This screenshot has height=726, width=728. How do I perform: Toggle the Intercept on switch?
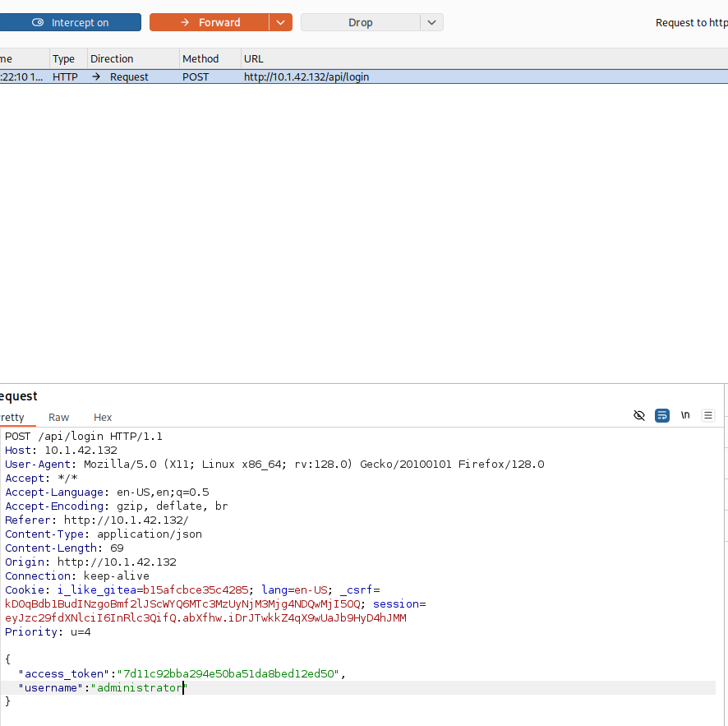pos(70,22)
